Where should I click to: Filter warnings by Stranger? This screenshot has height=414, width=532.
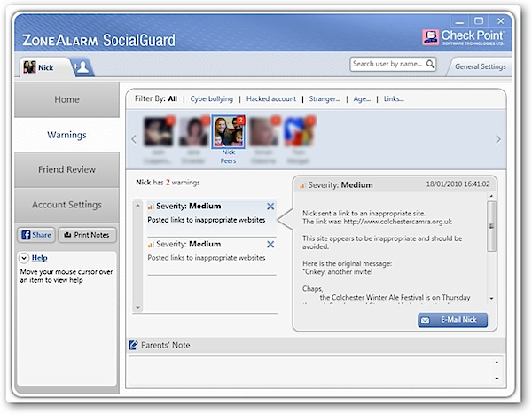coord(325,98)
